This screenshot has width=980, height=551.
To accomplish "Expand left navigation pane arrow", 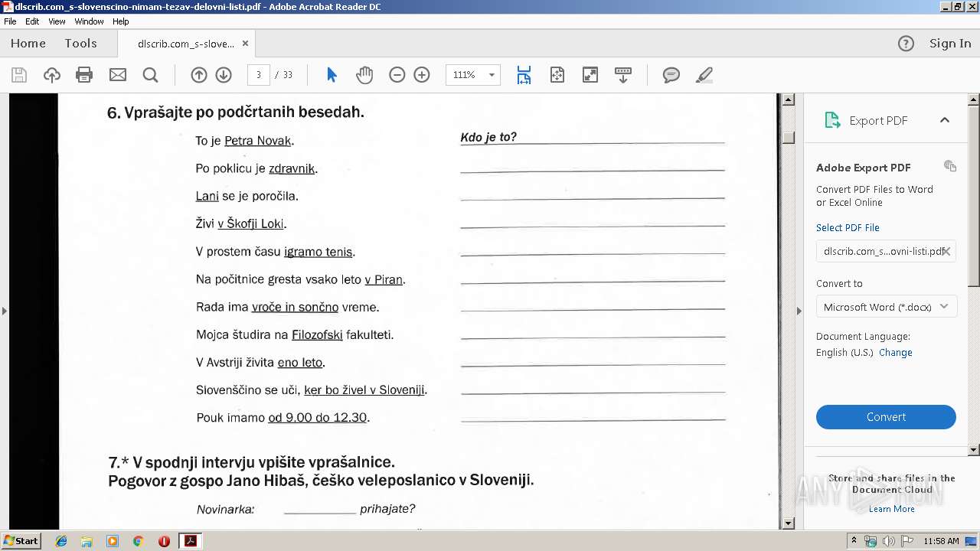I will click(5, 311).
